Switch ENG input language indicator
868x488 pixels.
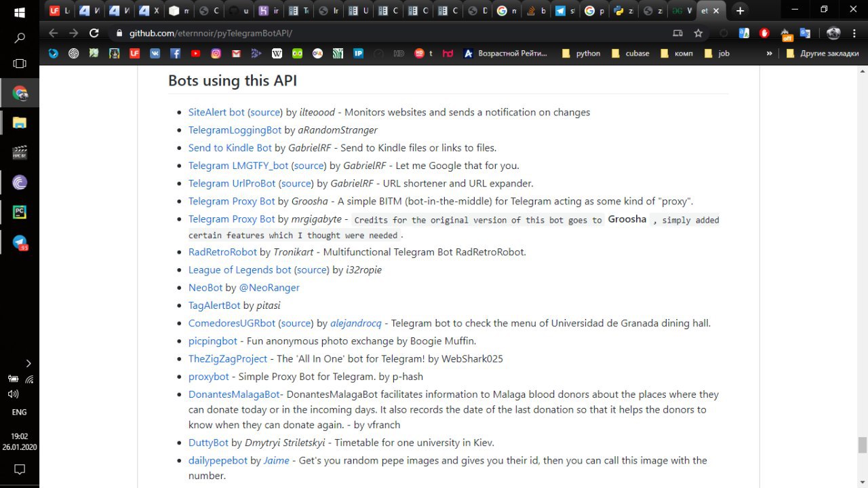(x=19, y=412)
